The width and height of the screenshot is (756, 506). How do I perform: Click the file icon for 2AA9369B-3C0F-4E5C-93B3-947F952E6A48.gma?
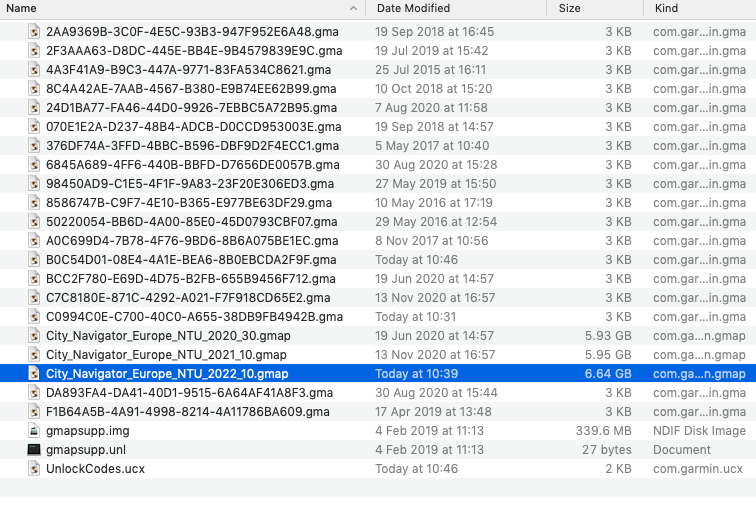(x=34, y=32)
